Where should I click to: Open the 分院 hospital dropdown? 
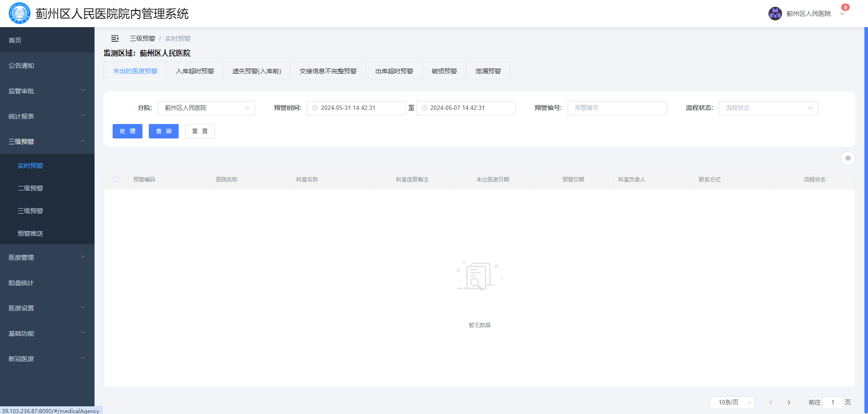coord(206,108)
